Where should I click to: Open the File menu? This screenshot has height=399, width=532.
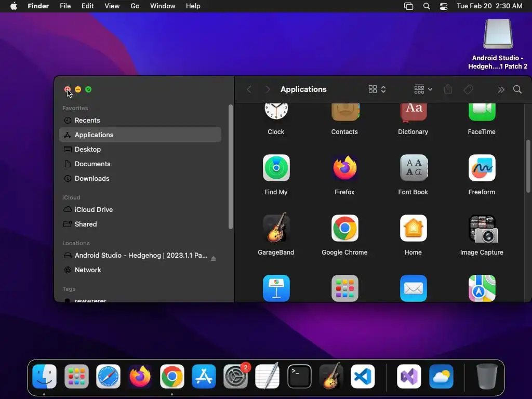[65, 6]
